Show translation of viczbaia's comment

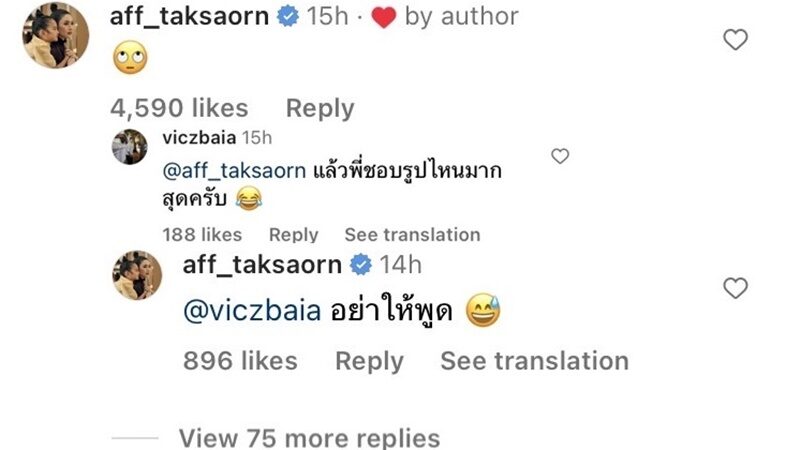[x=412, y=235]
